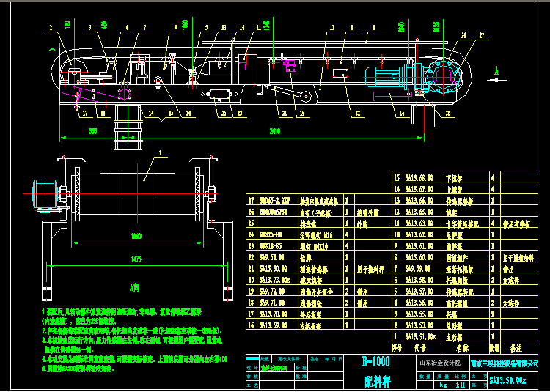
Task: Click callout number '1' above the drum view
Action: (161, 152)
